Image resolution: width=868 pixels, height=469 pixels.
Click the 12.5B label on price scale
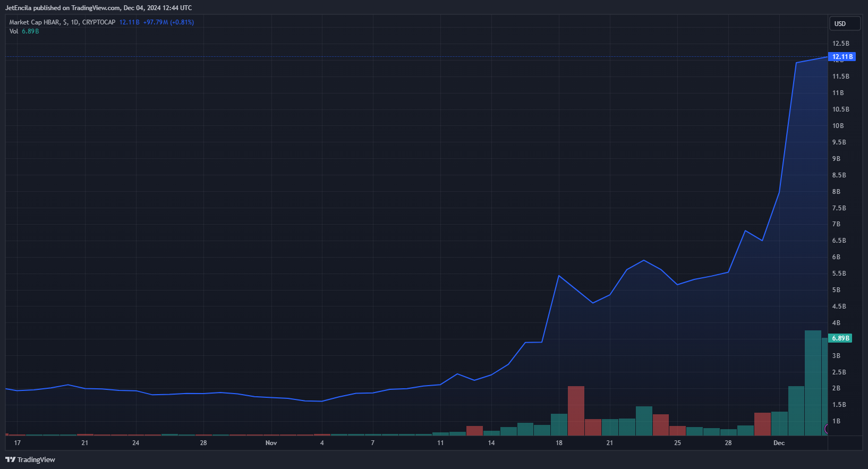[x=840, y=44]
